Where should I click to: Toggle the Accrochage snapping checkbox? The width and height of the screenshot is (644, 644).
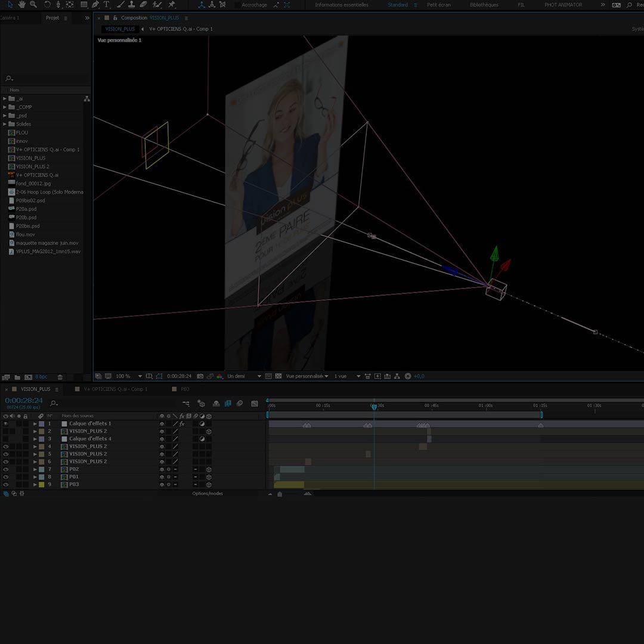238,5
